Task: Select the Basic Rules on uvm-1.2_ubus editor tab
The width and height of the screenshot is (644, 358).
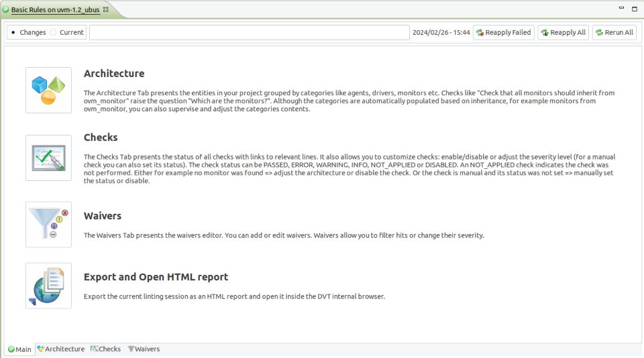Action: click(x=56, y=9)
